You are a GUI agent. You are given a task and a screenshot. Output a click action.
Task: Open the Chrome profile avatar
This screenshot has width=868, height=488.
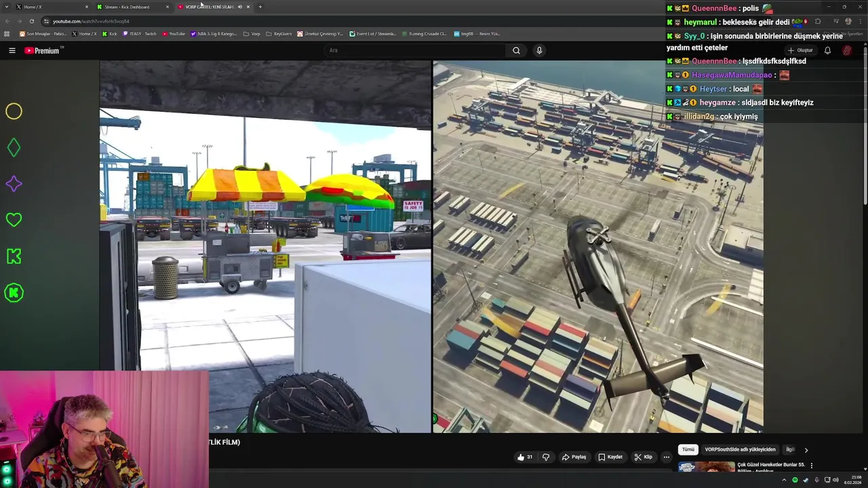(848, 21)
